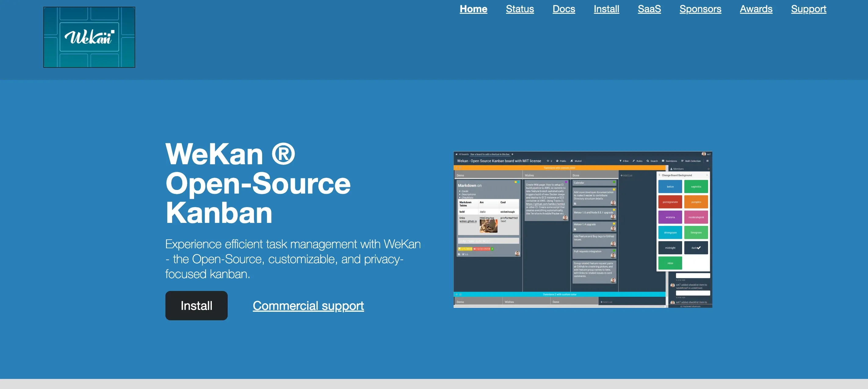This screenshot has width=868, height=389.
Task: Visit the Sponsors page
Action: tap(700, 9)
